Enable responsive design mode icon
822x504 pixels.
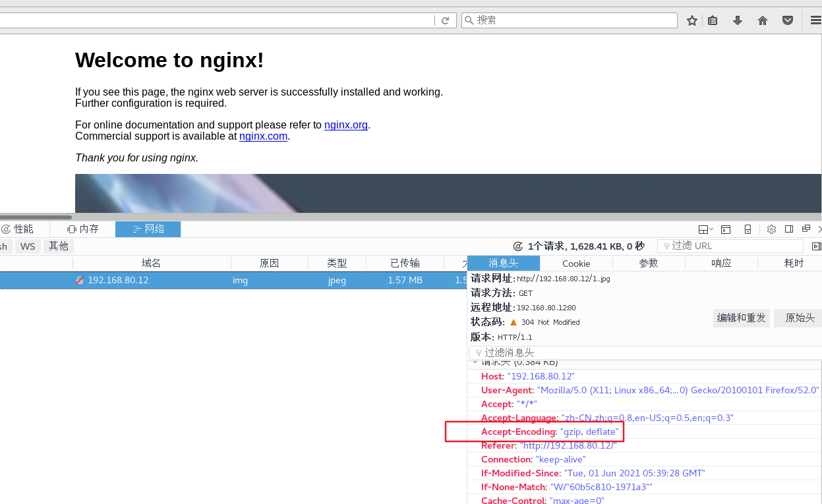(x=748, y=229)
